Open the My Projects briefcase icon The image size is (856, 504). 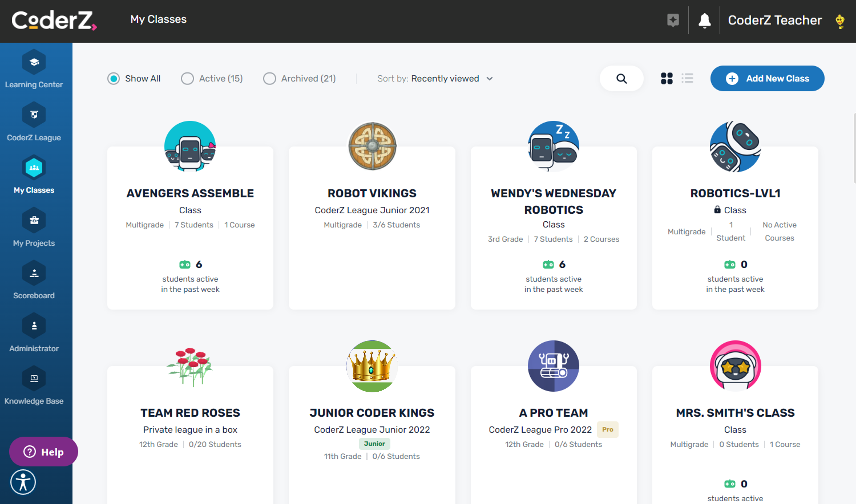tap(34, 220)
